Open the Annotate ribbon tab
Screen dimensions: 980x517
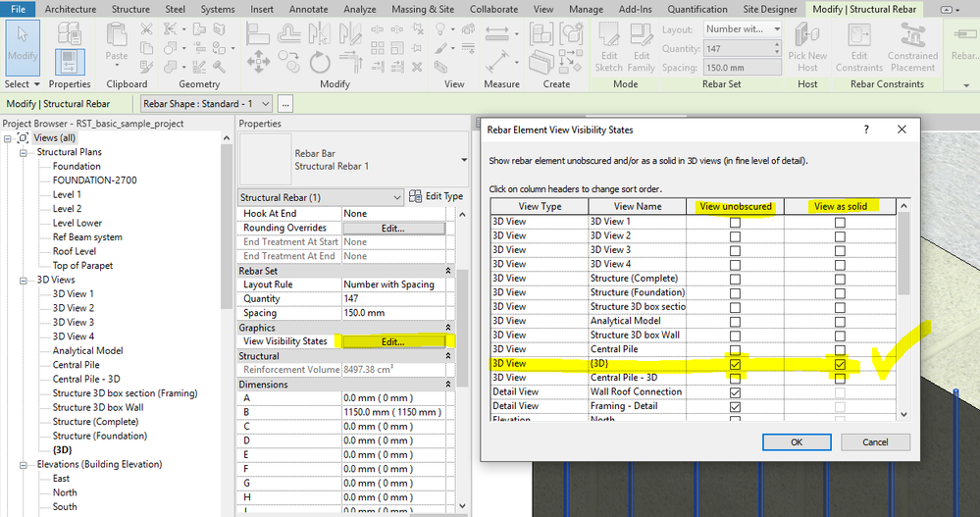(308, 9)
